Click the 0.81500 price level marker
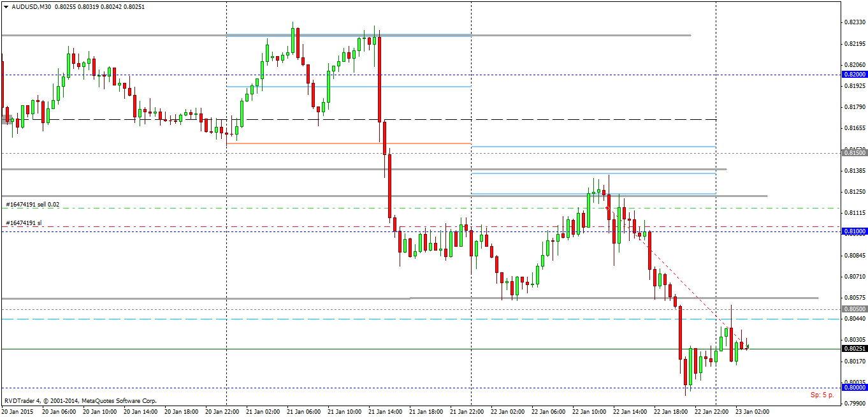Viewport: 868px width, 417px height. point(855,153)
